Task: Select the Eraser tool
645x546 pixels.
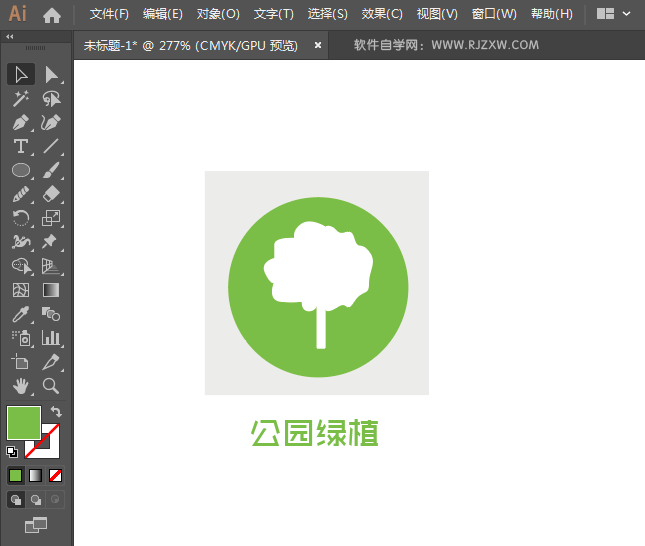Action: (51, 194)
